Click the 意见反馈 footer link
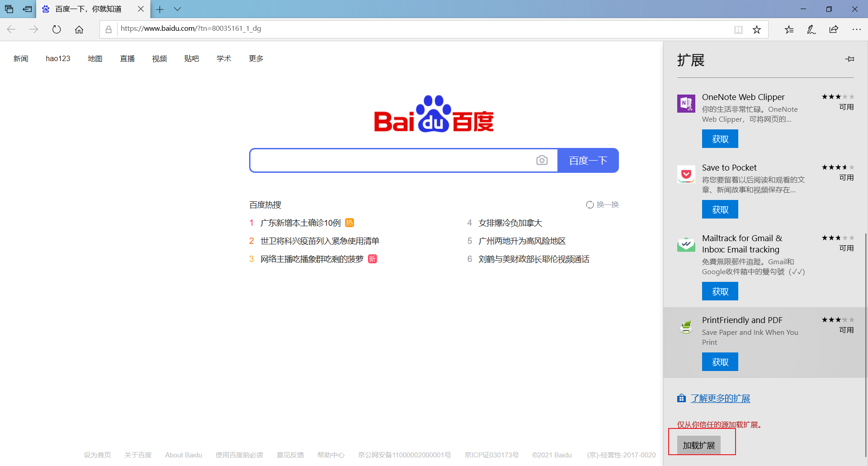Image resolution: width=868 pixels, height=466 pixels. pos(290,455)
